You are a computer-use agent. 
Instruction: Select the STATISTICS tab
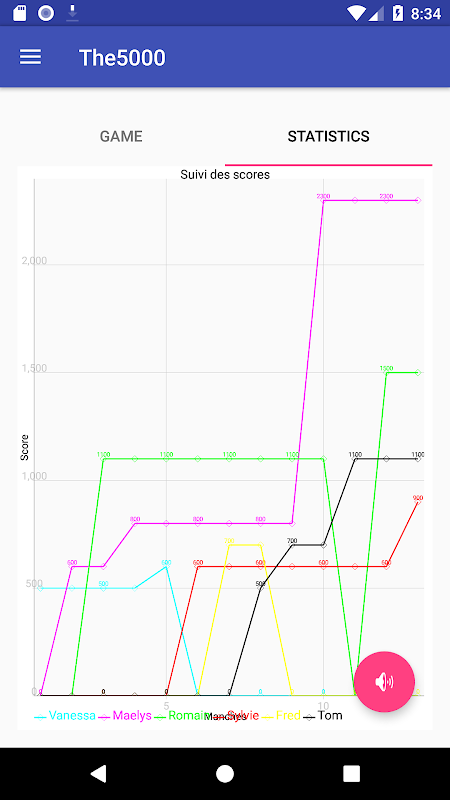point(329,136)
